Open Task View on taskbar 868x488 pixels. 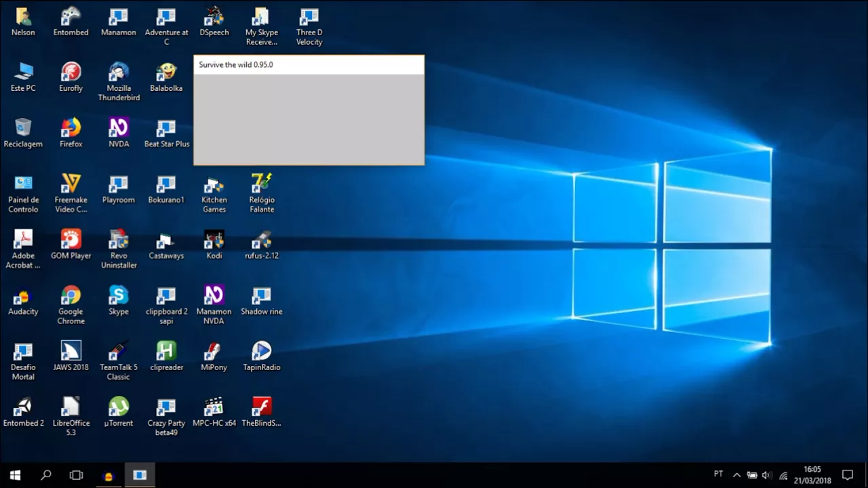click(76, 475)
